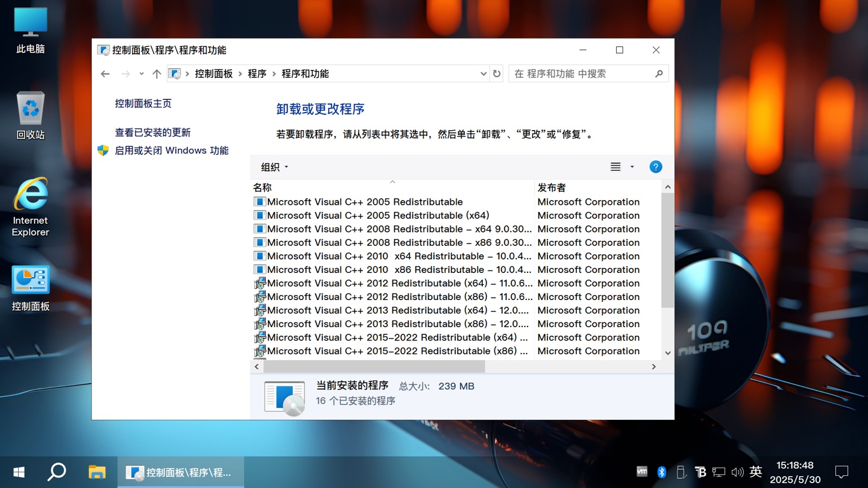The height and width of the screenshot is (488, 868).
Task: Refresh the 程序和功能 list
Action: 497,74
